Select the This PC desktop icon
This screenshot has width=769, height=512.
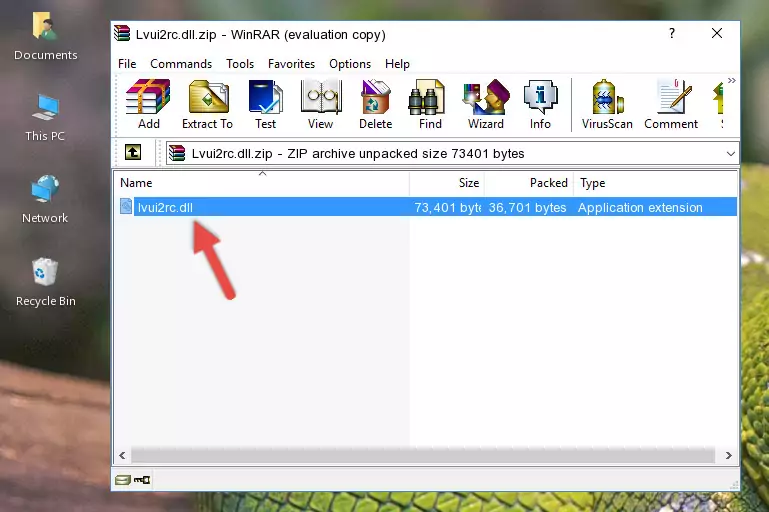45,118
